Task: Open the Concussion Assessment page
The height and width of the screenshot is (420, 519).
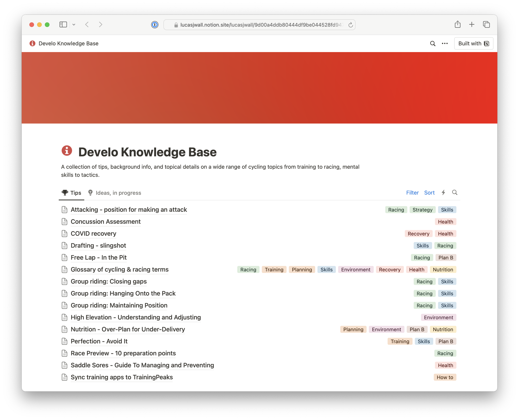Action: (106, 222)
